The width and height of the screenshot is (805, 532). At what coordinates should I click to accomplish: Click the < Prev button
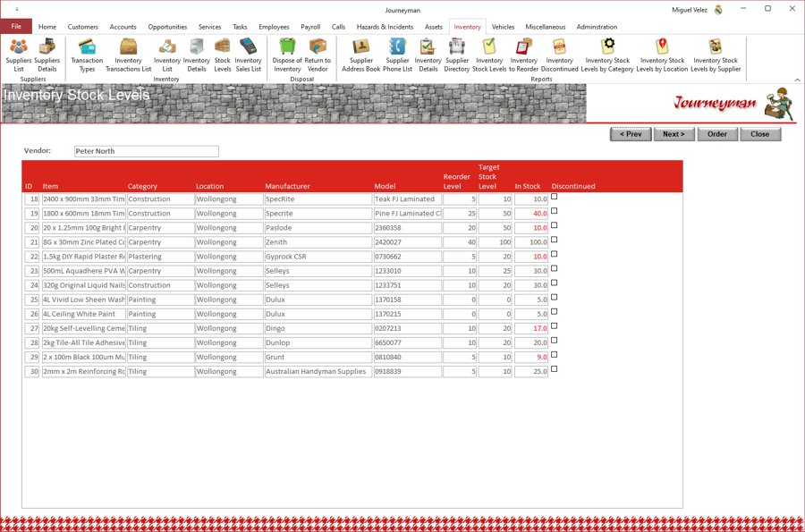631,134
